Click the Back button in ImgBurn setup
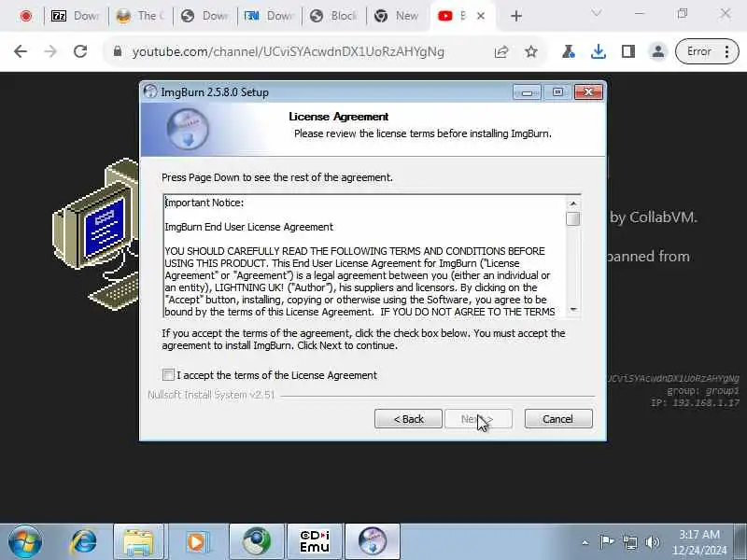This screenshot has height=560, width=747. pyautogui.click(x=408, y=418)
